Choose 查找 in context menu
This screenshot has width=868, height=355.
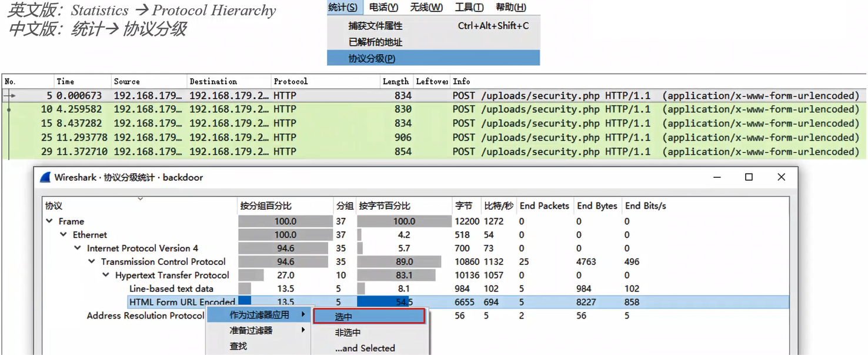[x=259, y=346]
